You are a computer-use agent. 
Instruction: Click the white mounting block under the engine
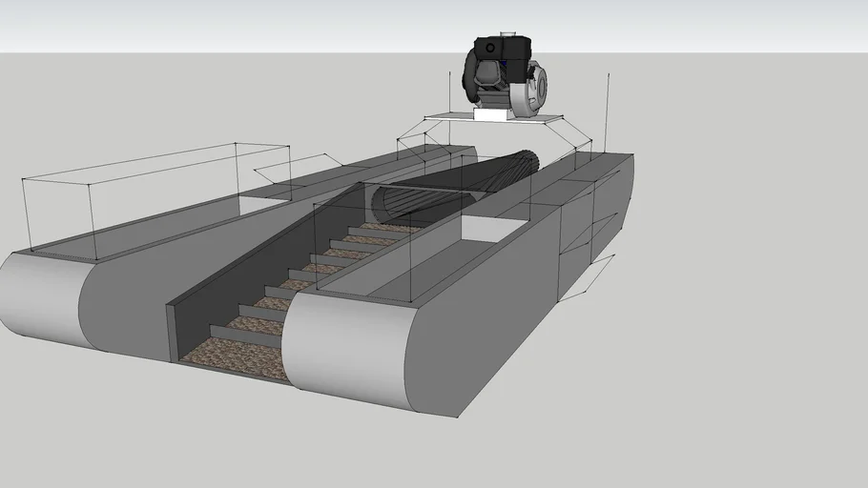(x=492, y=113)
